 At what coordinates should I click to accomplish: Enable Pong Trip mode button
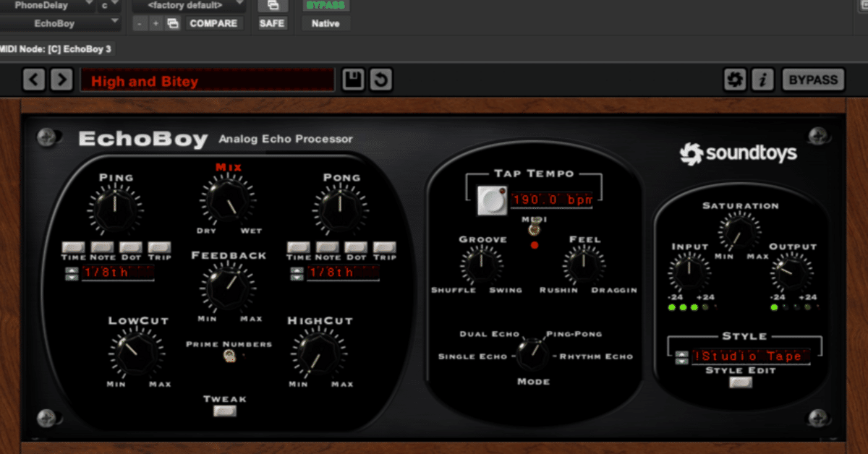point(385,248)
